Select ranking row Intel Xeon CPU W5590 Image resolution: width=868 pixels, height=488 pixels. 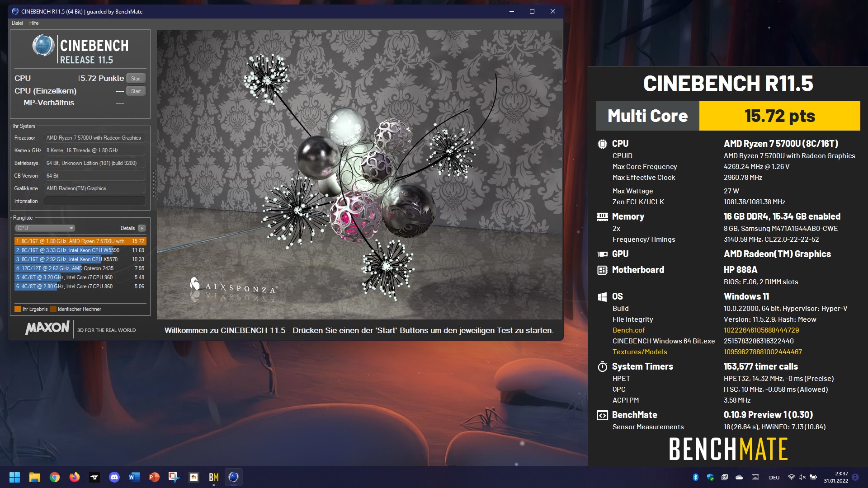pyautogui.click(x=80, y=250)
